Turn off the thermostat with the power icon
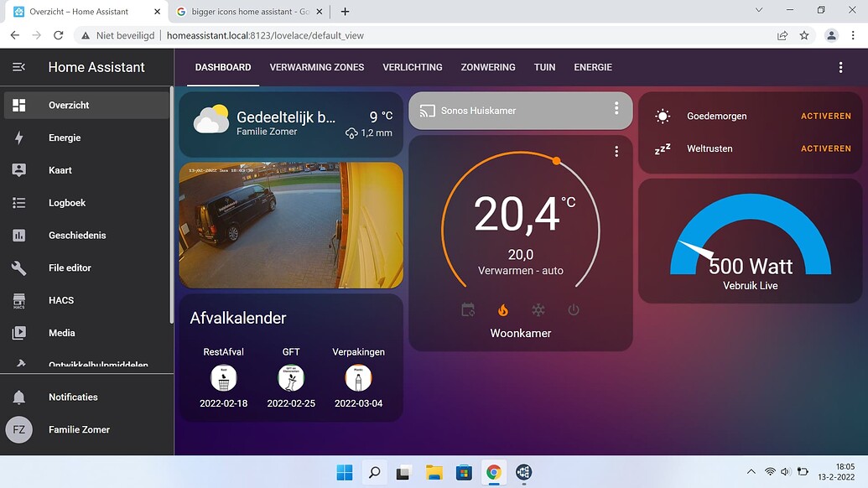868x488 pixels. [573, 309]
